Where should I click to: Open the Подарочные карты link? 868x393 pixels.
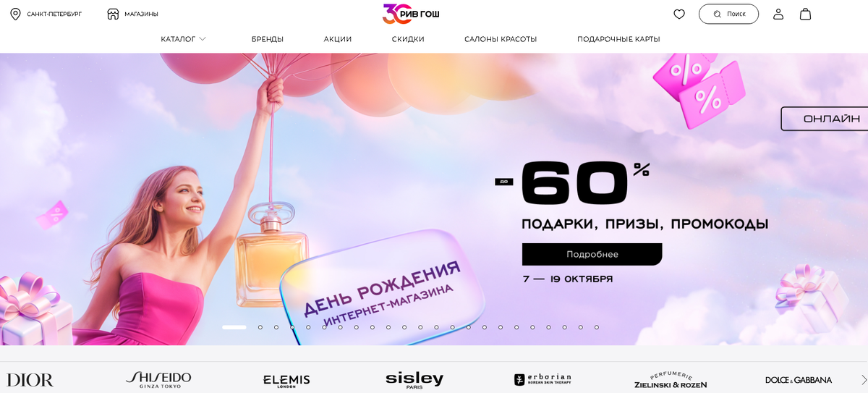(618, 39)
